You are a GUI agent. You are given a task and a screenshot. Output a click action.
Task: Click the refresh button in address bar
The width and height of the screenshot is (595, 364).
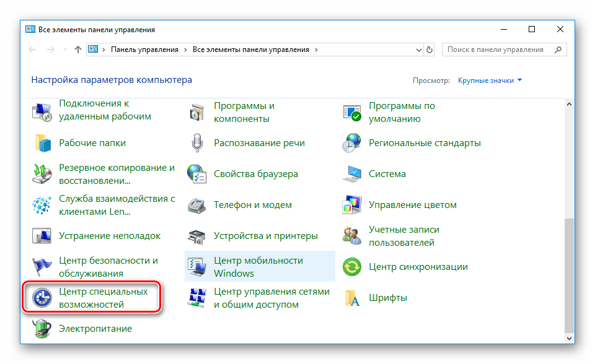(429, 50)
